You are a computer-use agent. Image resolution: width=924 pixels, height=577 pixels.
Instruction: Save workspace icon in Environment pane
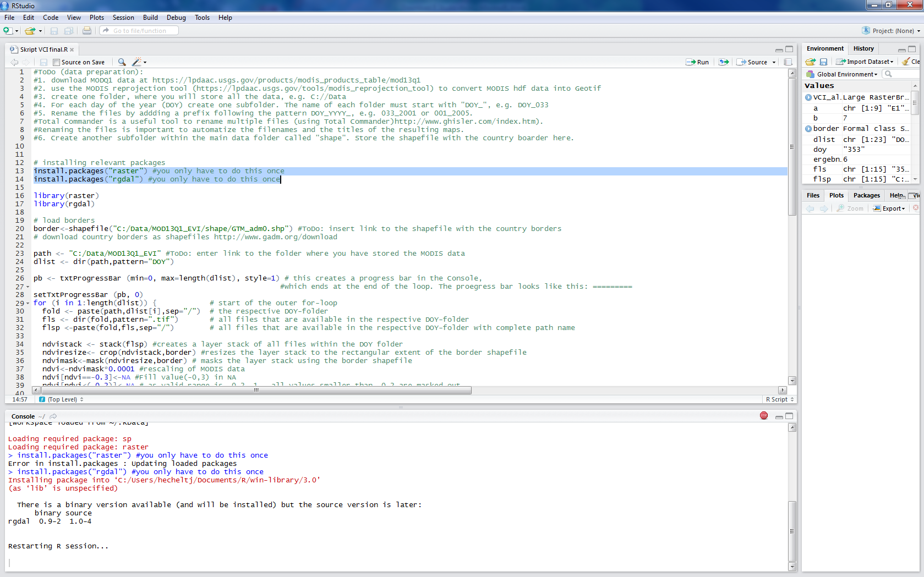click(823, 62)
